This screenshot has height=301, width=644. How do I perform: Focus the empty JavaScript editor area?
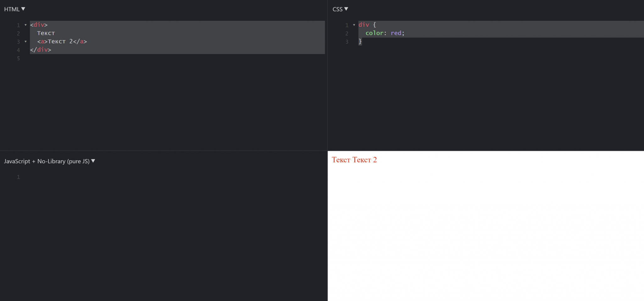[157, 220]
